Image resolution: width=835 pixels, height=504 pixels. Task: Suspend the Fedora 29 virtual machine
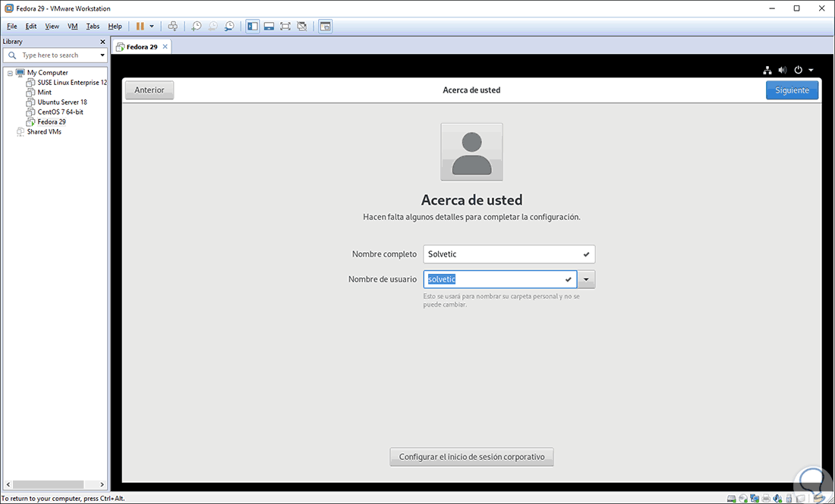[140, 26]
